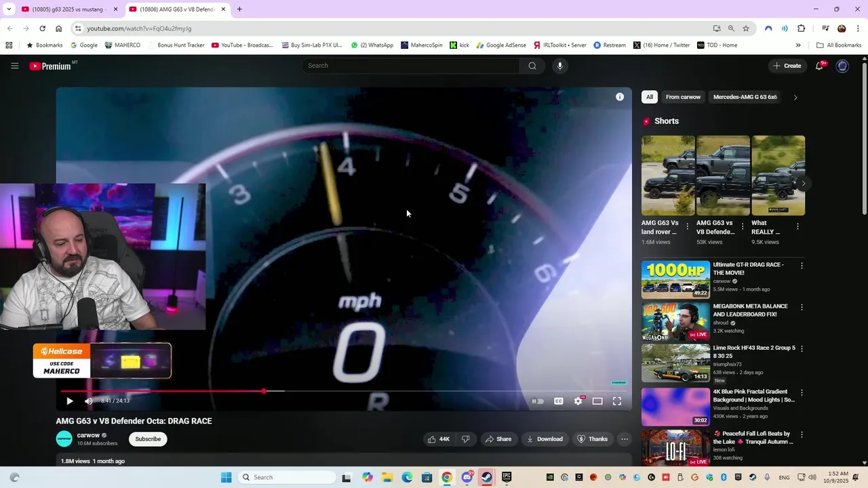Open Peaceful Fall Lofi Beats title
Image resolution: width=868 pixels, height=488 pixels.
752,438
